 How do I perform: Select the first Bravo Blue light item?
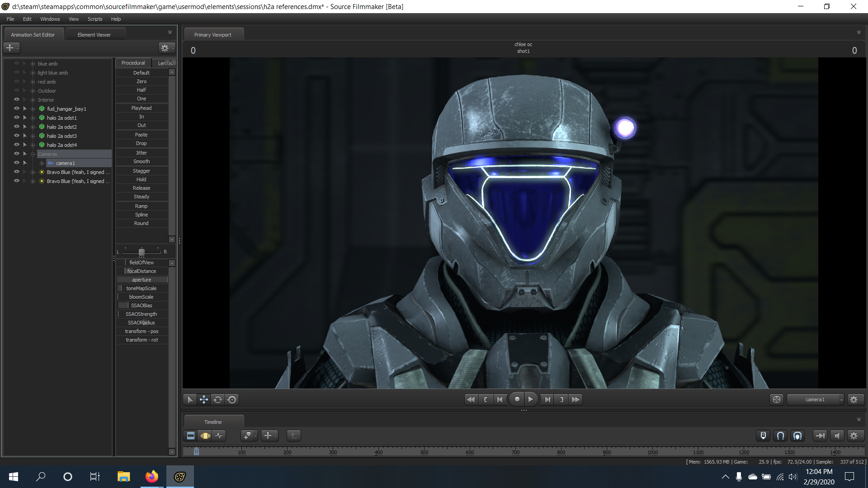pyautogui.click(x=78, y=172)
